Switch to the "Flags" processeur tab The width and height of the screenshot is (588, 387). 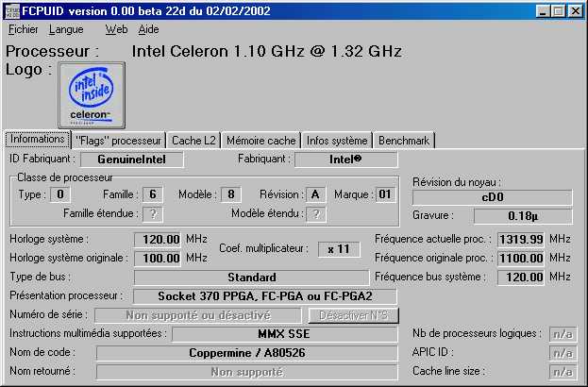pyautogui.click(x=118, y=141)
